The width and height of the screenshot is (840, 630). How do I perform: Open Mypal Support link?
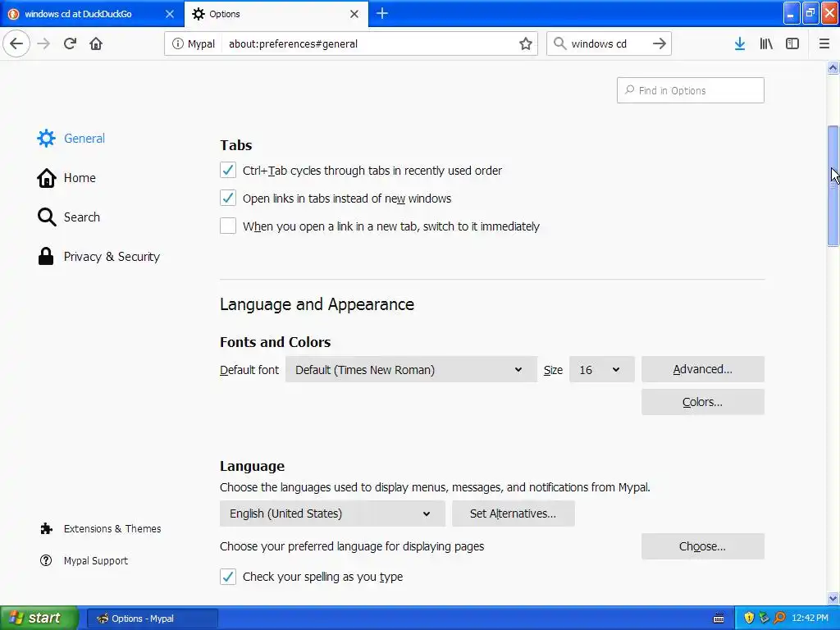84,560
